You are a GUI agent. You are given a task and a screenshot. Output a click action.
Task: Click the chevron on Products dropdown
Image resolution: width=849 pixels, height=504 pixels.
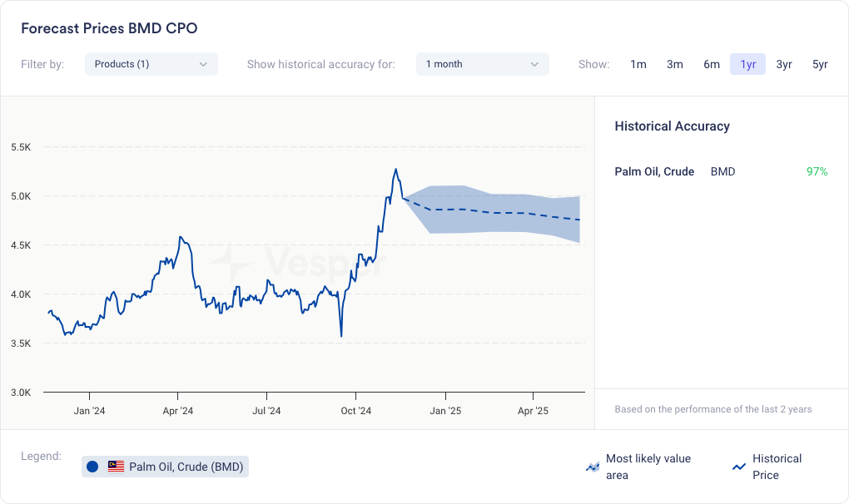pyautogui.click(x=204, y=64)
